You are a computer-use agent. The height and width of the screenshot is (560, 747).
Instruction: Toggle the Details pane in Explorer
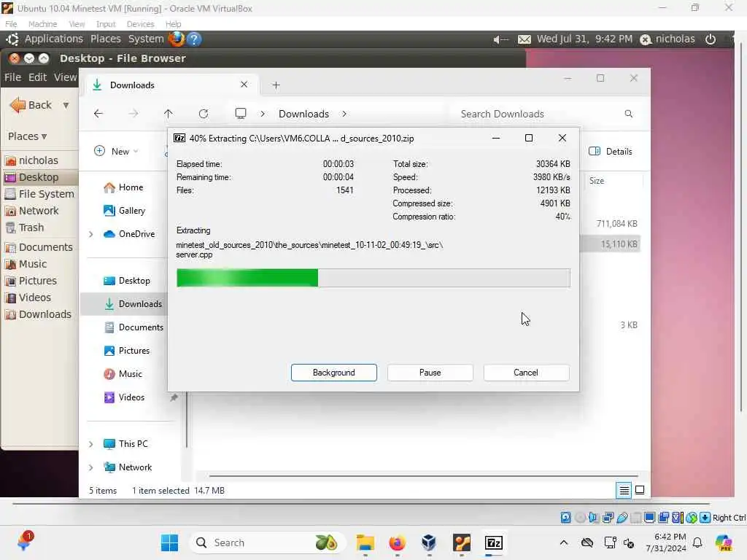pyautogui.click(x=611, y=152)
